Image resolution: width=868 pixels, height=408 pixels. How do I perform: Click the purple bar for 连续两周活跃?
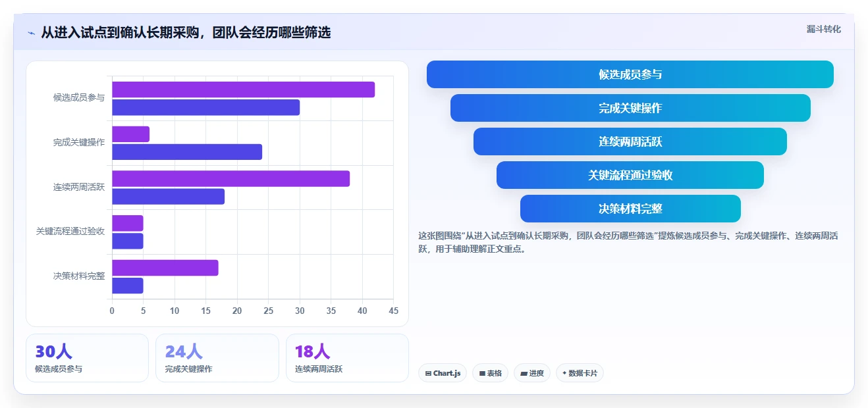[x=231, y=179]
